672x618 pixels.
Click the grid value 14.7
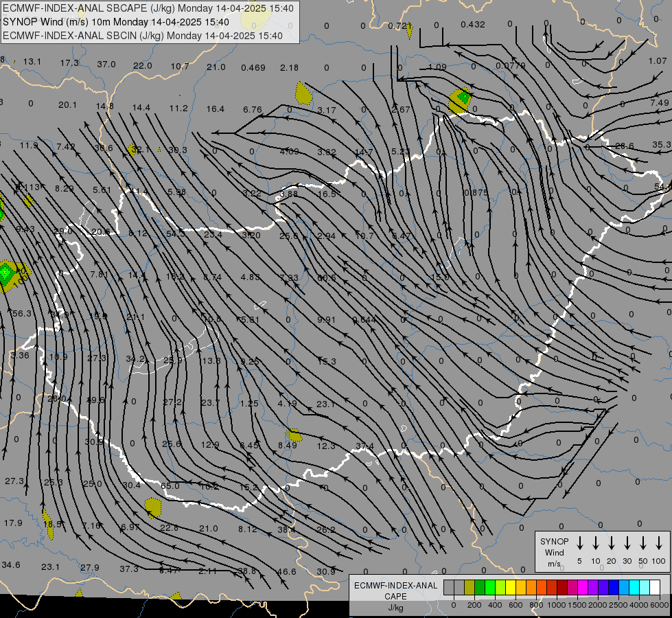(x=363, y=152)
